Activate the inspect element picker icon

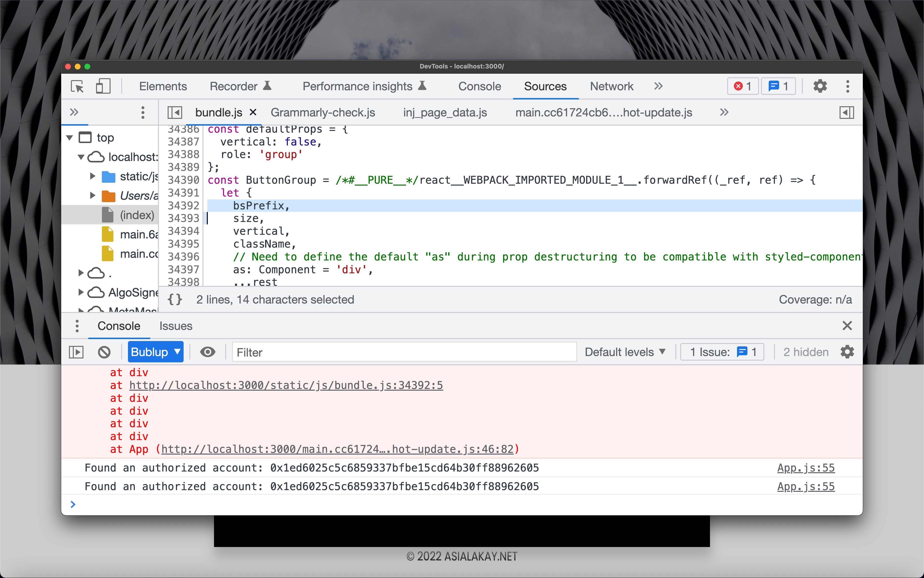pos(77,86)
